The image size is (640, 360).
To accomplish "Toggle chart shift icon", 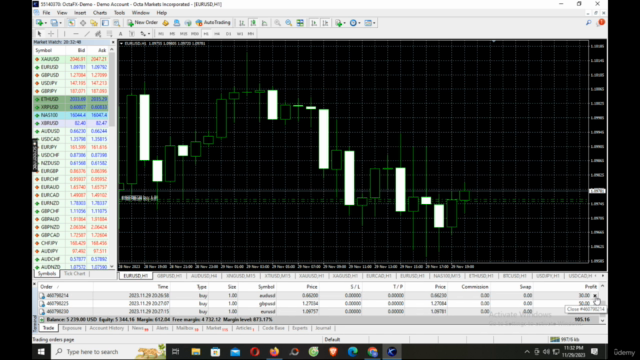I will (x=325, y=23).
